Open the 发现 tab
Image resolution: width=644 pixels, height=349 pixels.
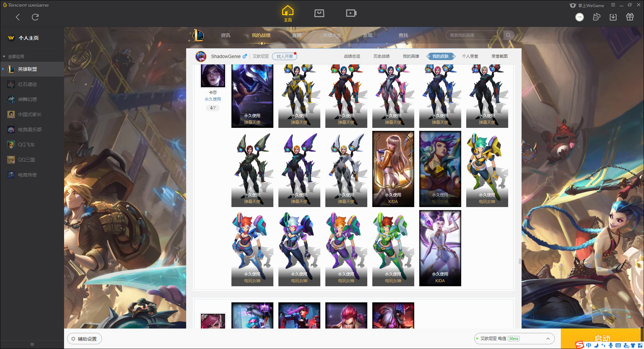tap(368, 35)
